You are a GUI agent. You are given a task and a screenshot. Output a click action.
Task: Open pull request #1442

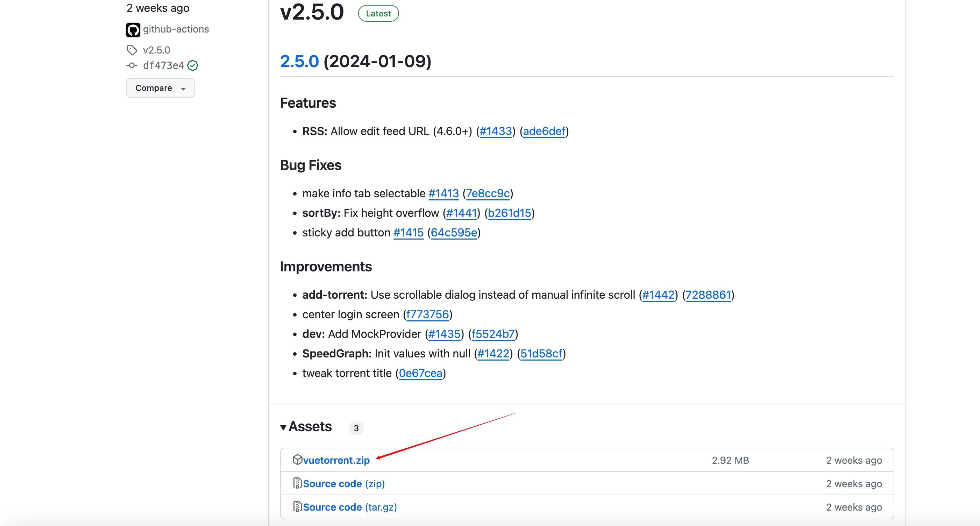(658, 295)
